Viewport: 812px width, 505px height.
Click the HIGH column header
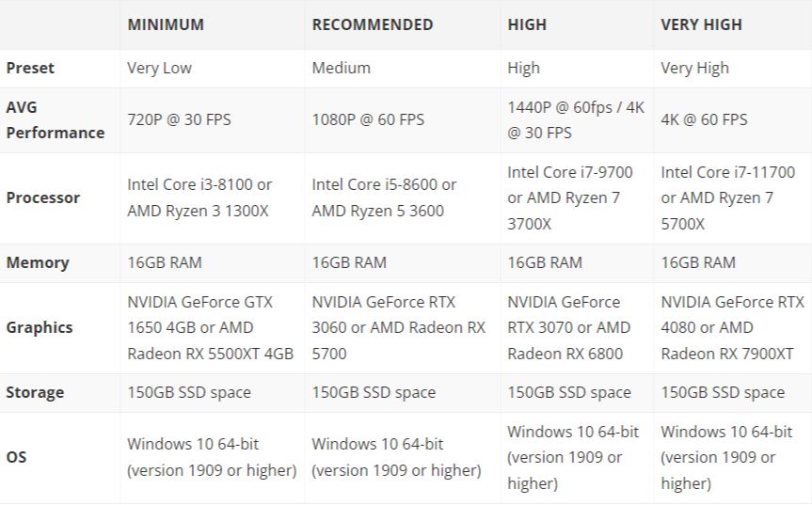(527, 24)
